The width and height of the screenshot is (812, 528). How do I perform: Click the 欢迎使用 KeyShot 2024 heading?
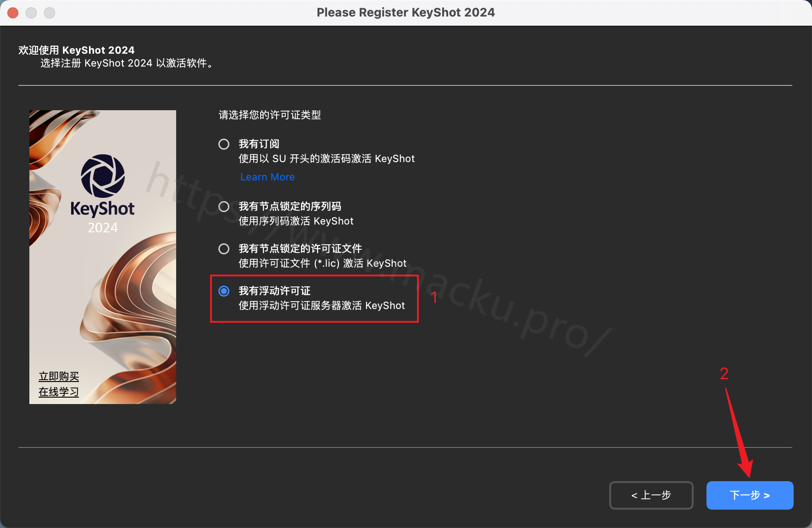click(77, 50)
